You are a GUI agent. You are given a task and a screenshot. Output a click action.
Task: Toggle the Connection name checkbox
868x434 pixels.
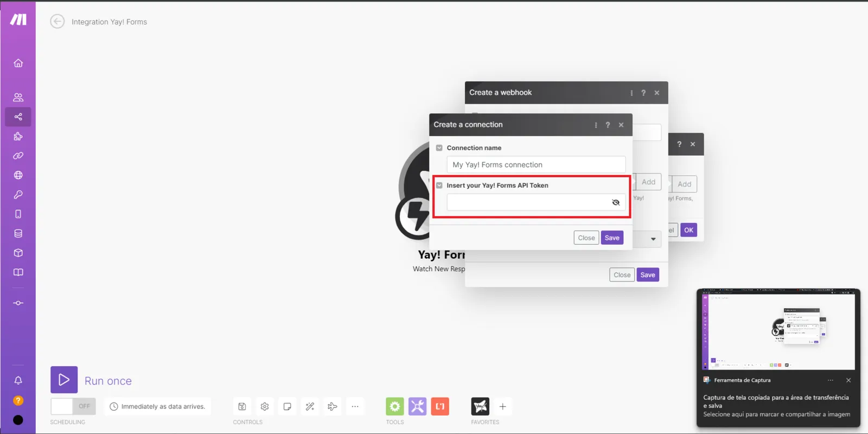(x=439, y=148)
